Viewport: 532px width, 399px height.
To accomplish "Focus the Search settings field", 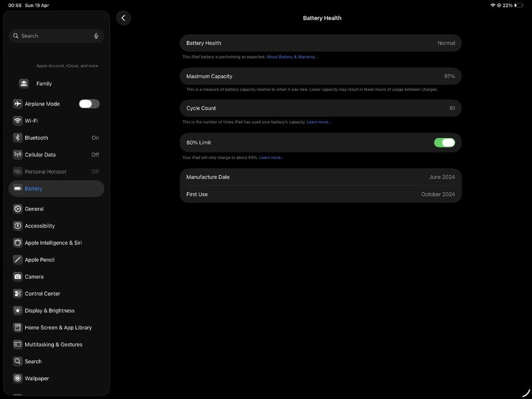I will pos(56,36).
